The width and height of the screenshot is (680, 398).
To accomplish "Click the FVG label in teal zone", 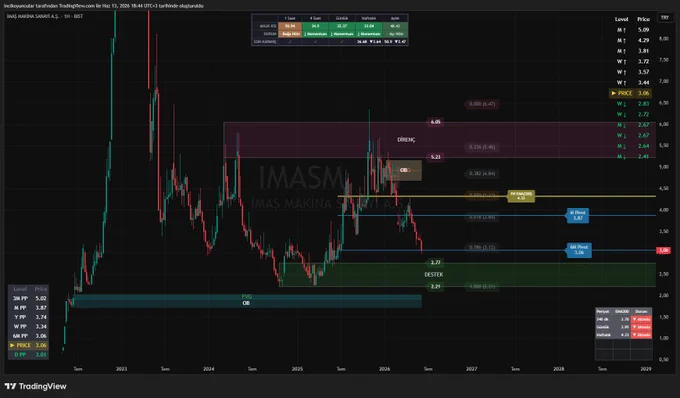I will coord(246,297).
